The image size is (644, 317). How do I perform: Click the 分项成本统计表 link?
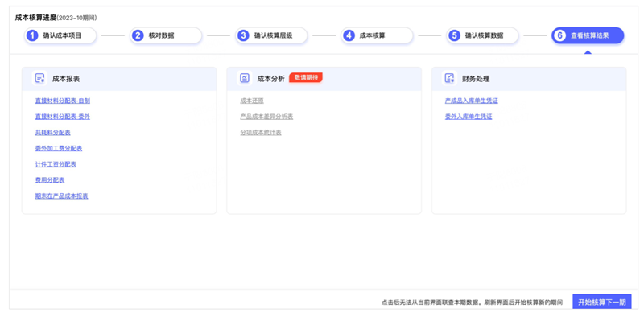[x=261, y=132]
